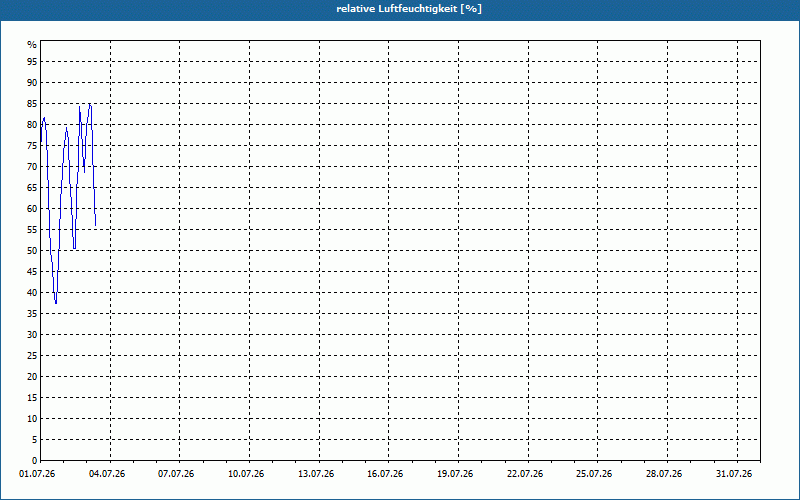The height and width of the screenshot is (500, 800).
Task: Click the 22.07.26 date label
Action: pyautogui.click(x=525, y=474)
